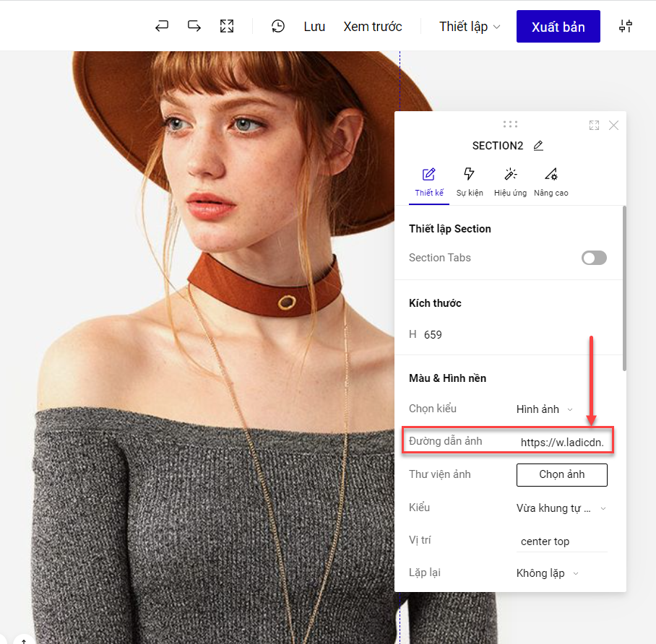Open the Thiết lập dropdown menu

point(469,27)
